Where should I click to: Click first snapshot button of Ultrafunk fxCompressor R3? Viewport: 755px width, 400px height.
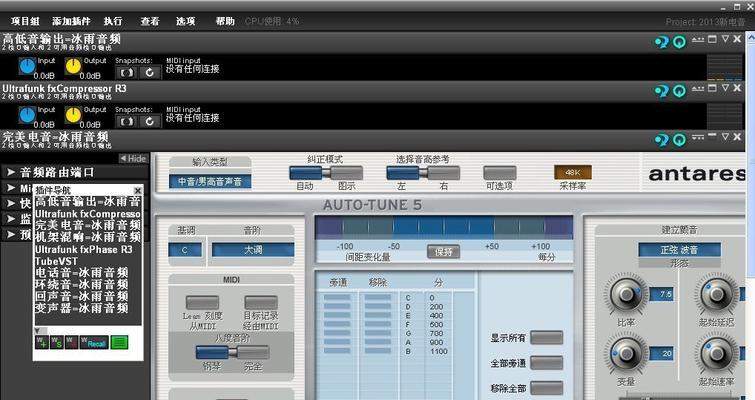127,121
